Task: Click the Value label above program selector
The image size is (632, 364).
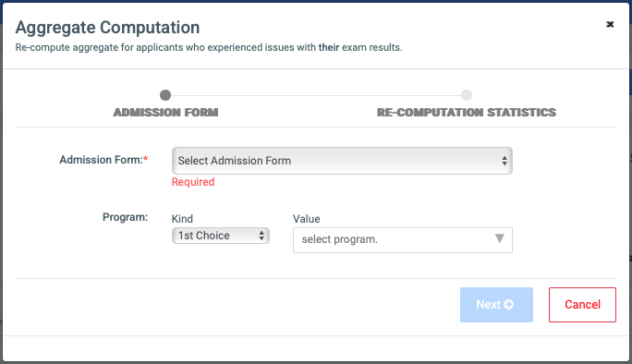Action: (x=307, y=219)
